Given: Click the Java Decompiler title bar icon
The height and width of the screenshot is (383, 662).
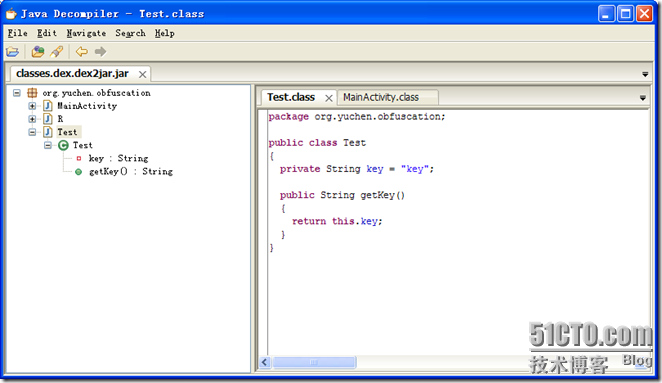Looking at the screenshot, I should [x=11, y=14].
